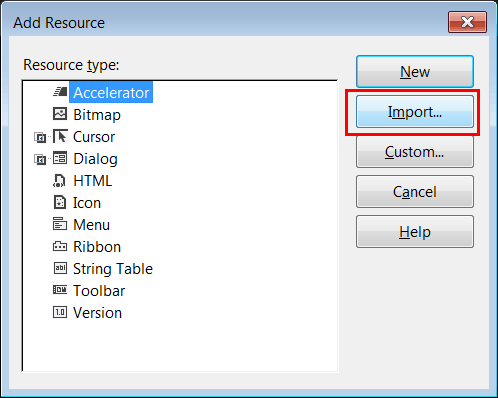Click the Dialog resource icon
The width and height of the screenshot is (498, 398).
(60, 158)
